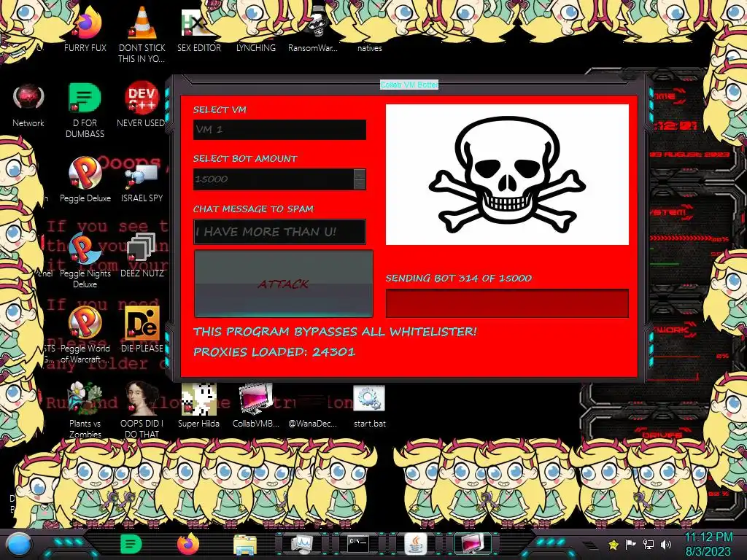
Task: Click the Start orb on the taskbar
Action: [19, 545]
